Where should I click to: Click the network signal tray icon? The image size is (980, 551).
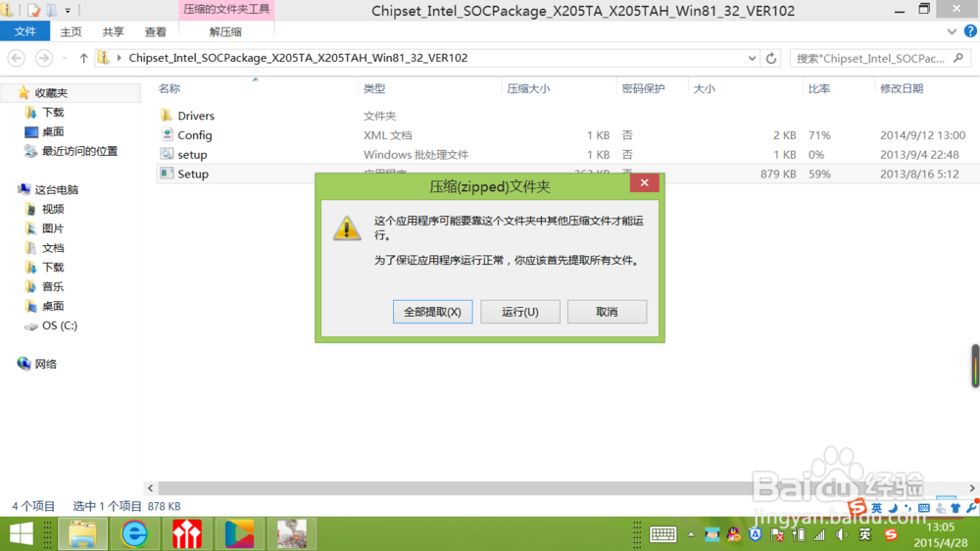pos(819,534)
